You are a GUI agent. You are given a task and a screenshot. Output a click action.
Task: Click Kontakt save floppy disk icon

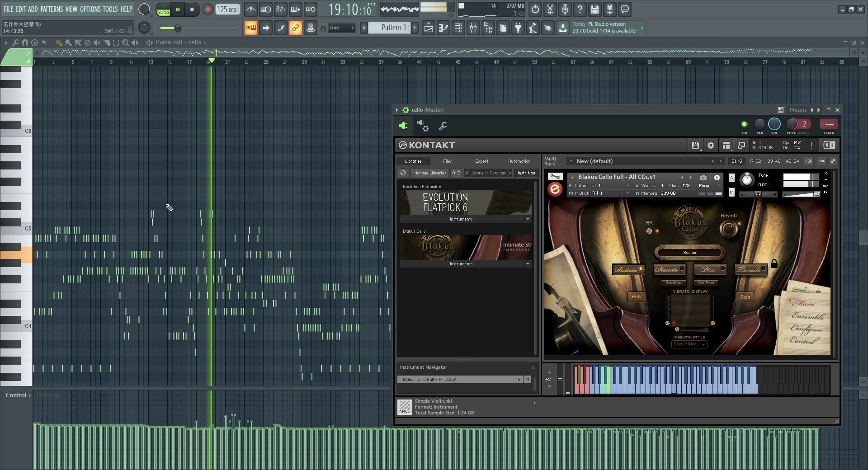695,145
